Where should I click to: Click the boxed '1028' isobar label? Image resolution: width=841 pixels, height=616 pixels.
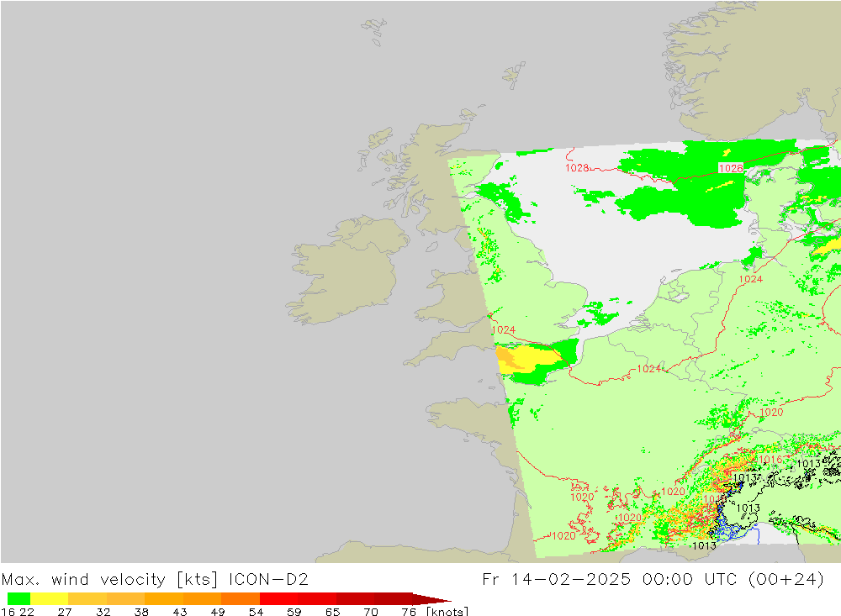coord(731,168)
